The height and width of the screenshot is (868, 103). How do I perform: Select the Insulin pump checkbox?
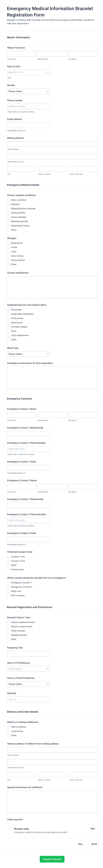coord(8,318)
